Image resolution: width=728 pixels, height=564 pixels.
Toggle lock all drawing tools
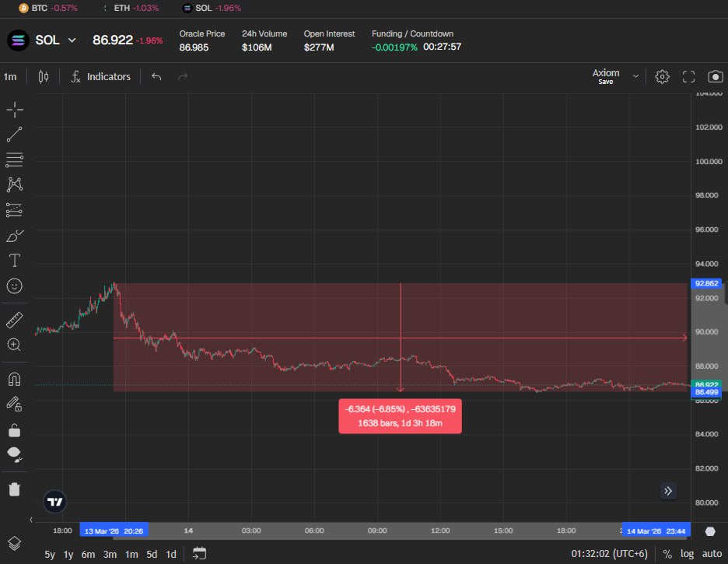click(15, 431)
